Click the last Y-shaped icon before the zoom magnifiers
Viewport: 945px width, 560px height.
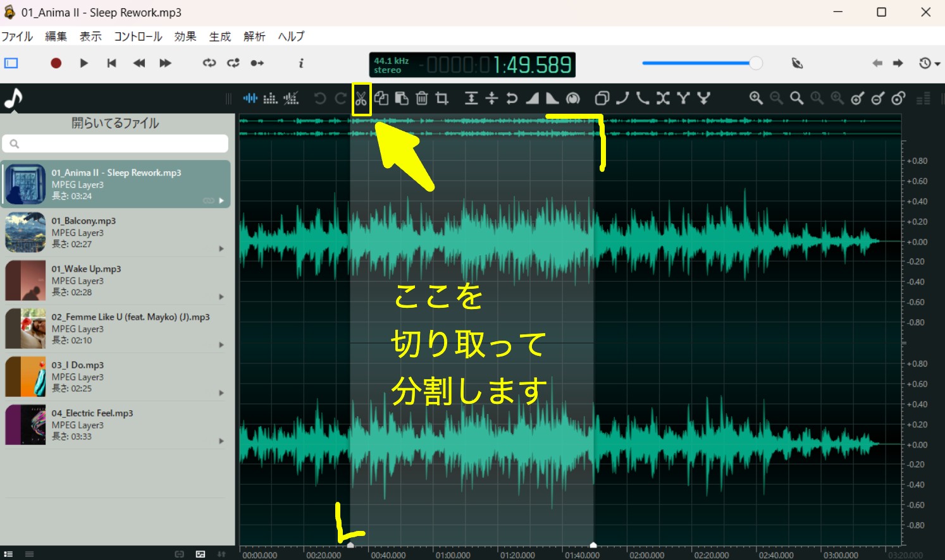coord(703,98)
